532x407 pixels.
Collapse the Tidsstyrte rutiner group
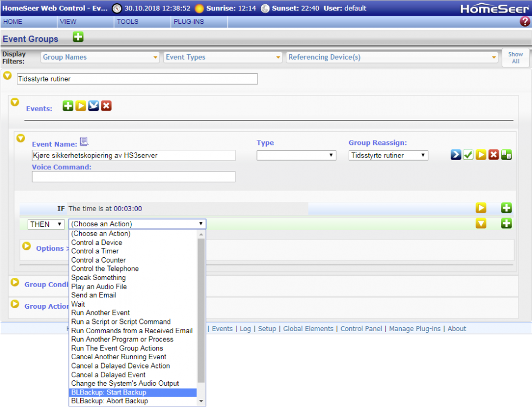8,75
